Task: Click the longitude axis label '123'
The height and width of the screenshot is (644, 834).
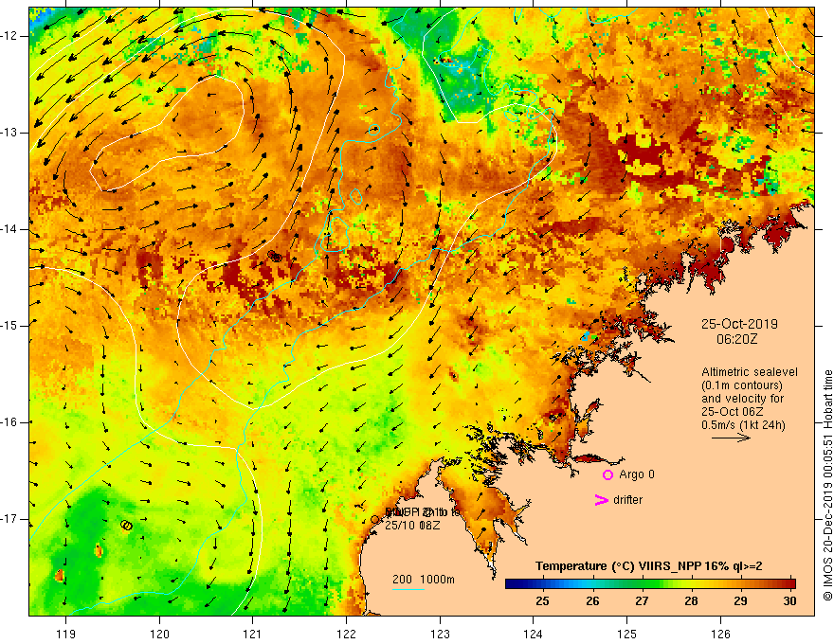Action: (x=440, y=635)
